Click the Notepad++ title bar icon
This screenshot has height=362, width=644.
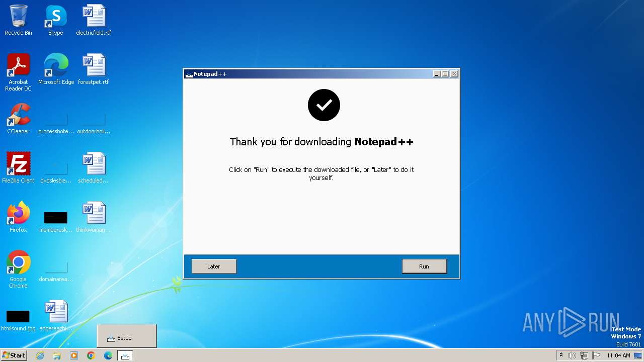click(189, 74)
